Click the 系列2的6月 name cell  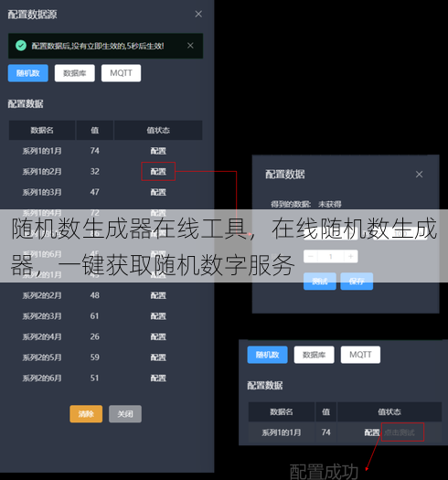[x=42, y=379]
